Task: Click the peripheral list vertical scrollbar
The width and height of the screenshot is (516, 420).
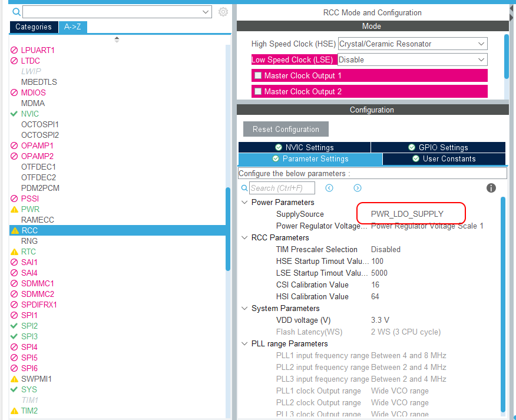Action: click(x=228, y=229)
